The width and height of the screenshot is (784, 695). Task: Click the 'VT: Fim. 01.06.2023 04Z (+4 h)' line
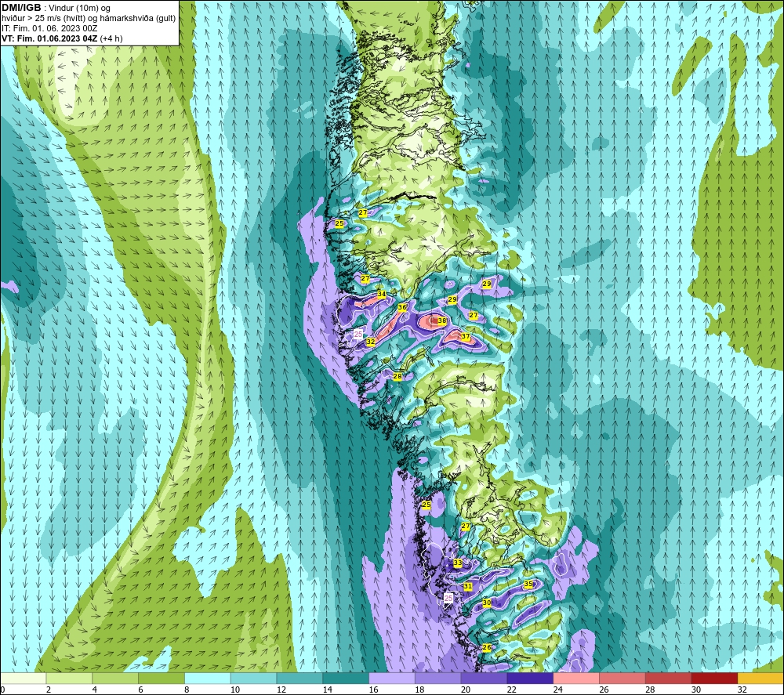coord(62,38)
